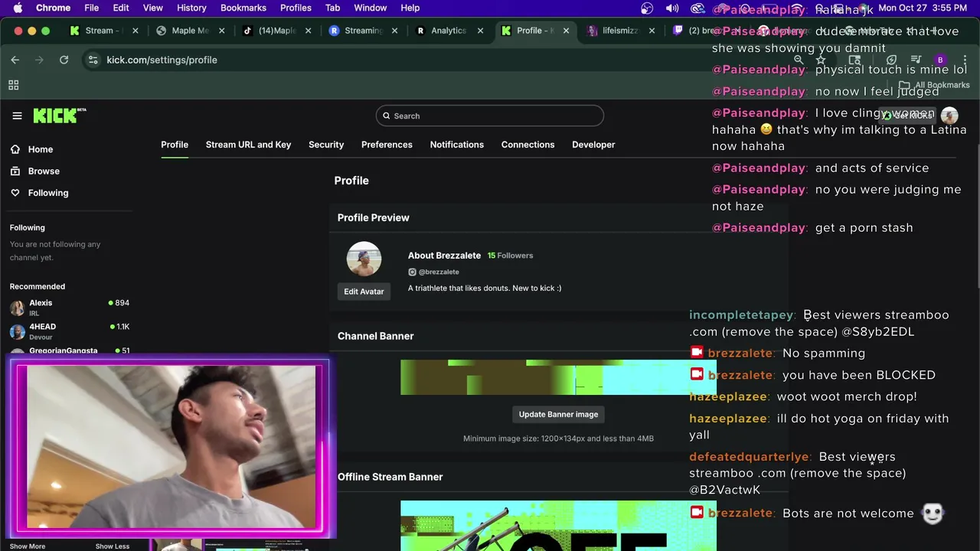Click Edit Avatar button
Screen dimensions: 980x551
[x=364, y=292]
